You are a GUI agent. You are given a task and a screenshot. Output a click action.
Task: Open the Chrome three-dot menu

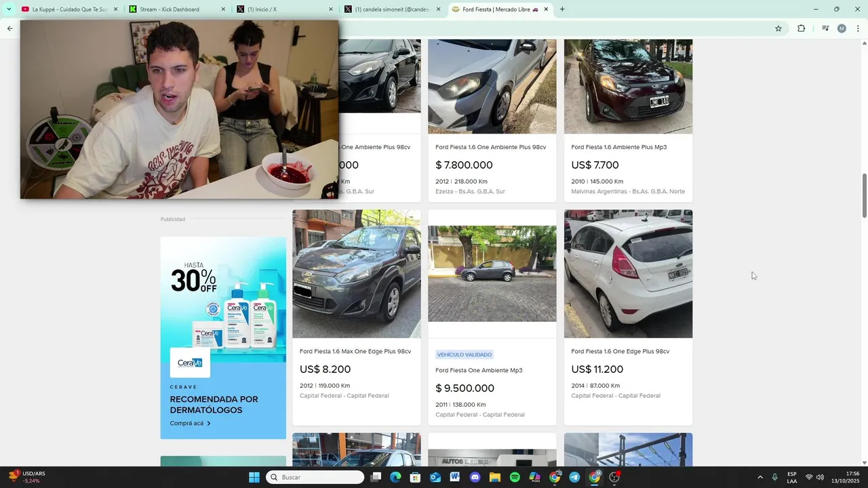tap(859, 28)
